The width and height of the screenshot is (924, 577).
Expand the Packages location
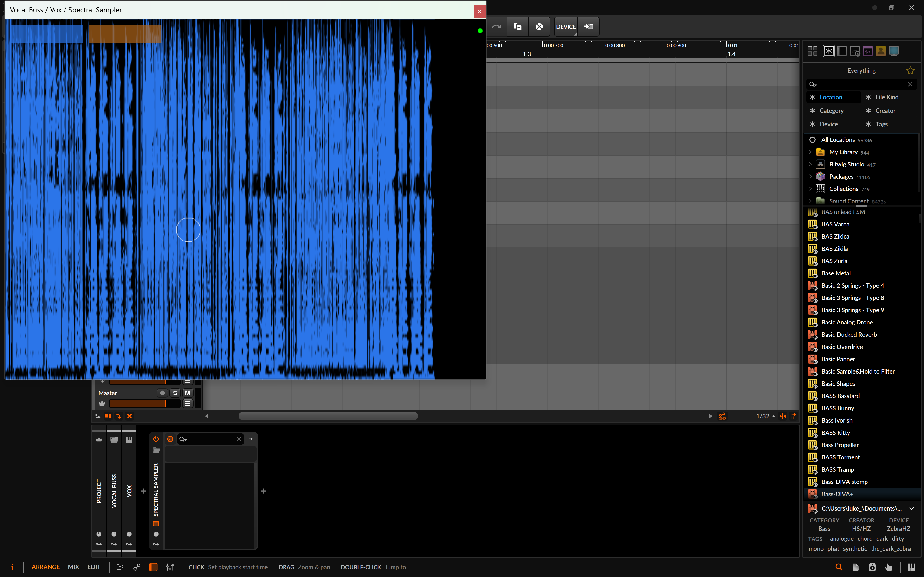[x=810, y=177]
